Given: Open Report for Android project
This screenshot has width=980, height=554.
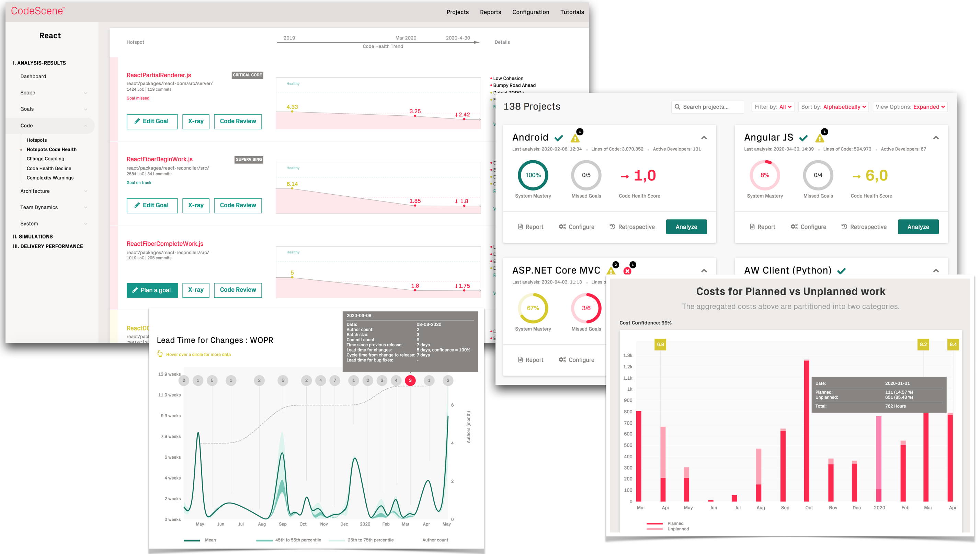Looking at the screenshot, I should pyautogui.click(x=531, y=227).
